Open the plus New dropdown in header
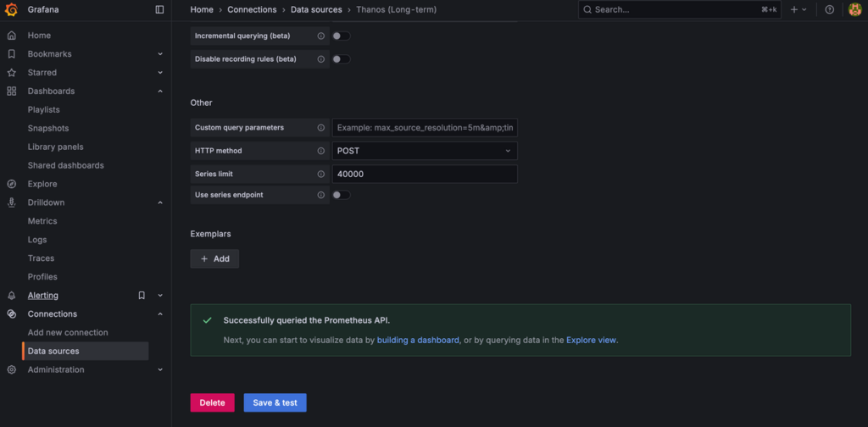868x427 pixels. pyautogui.click(x=798, y=9)
